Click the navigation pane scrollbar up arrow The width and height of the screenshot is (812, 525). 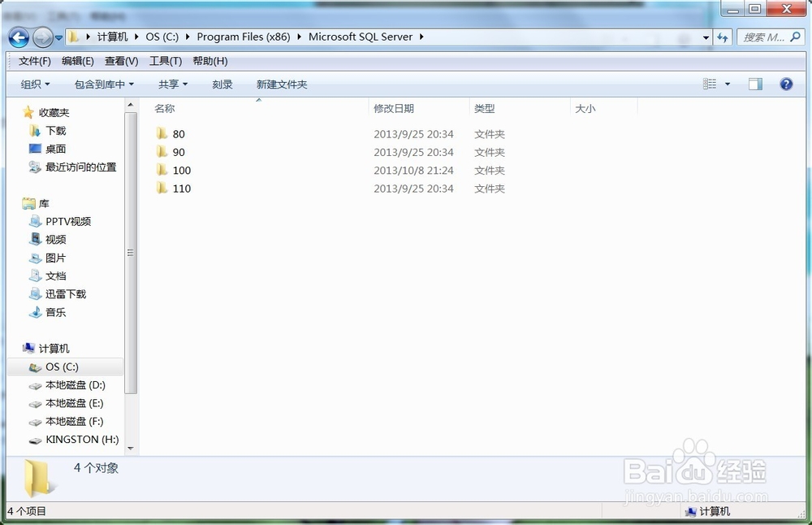(131, 105)
